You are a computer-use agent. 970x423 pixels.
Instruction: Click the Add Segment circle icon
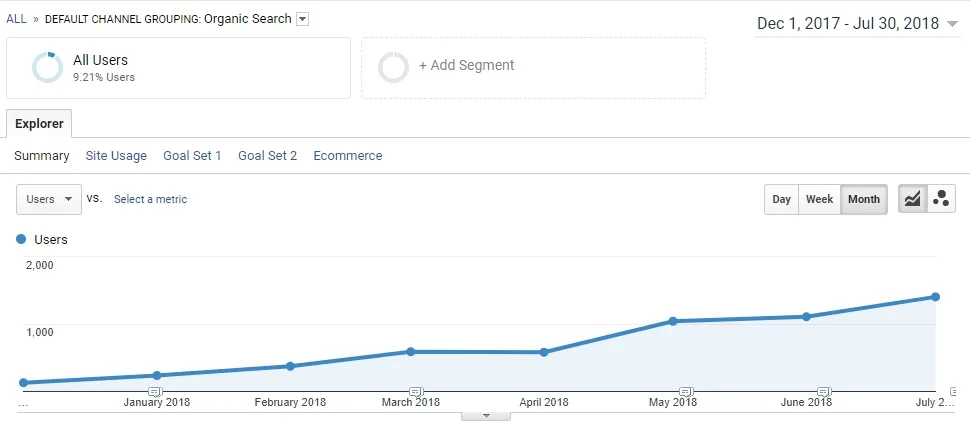[393, 67]
